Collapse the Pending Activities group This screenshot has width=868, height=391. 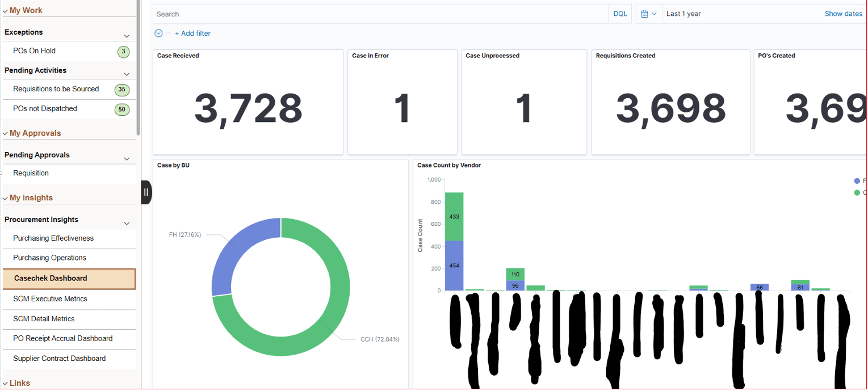[x=127, y=74]
